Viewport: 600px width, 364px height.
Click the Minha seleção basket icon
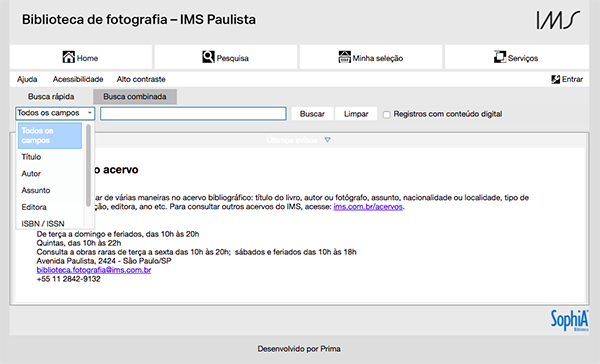click(344, 57)
